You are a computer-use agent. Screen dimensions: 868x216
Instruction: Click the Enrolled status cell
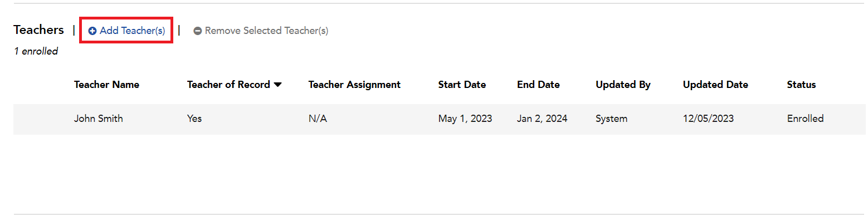click(805, 119)
